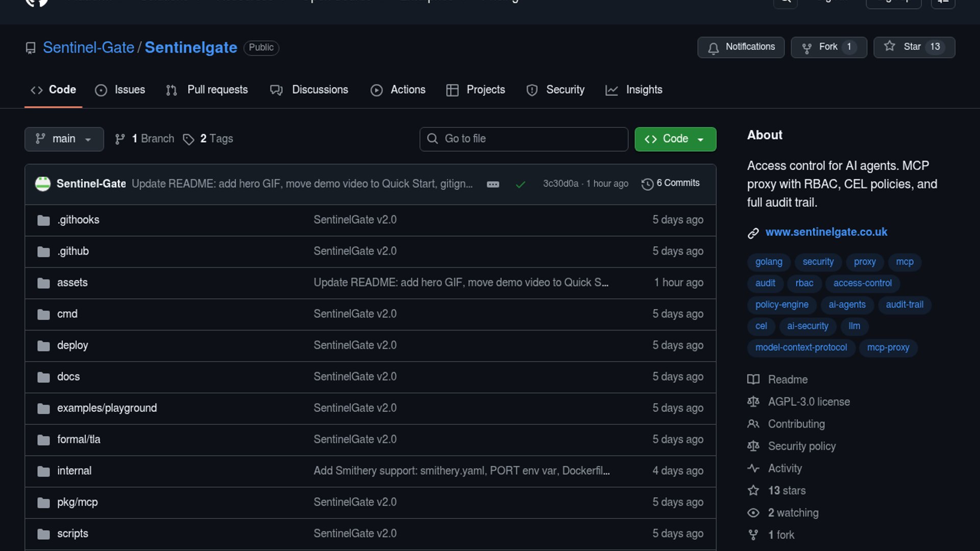This screenshot has height=551, width=980.
Task: Click the Sentinel-Gate author avatar
Action: point(43,184)
